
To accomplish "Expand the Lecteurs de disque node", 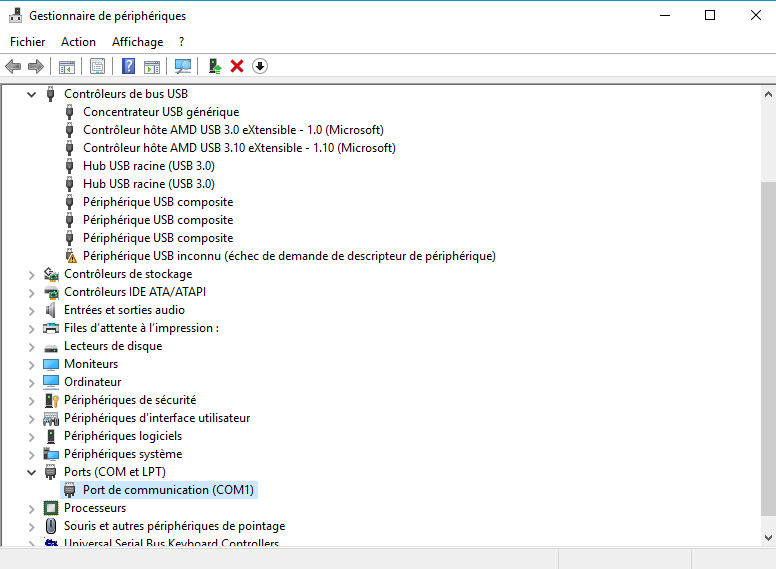I will coord(32,347).
